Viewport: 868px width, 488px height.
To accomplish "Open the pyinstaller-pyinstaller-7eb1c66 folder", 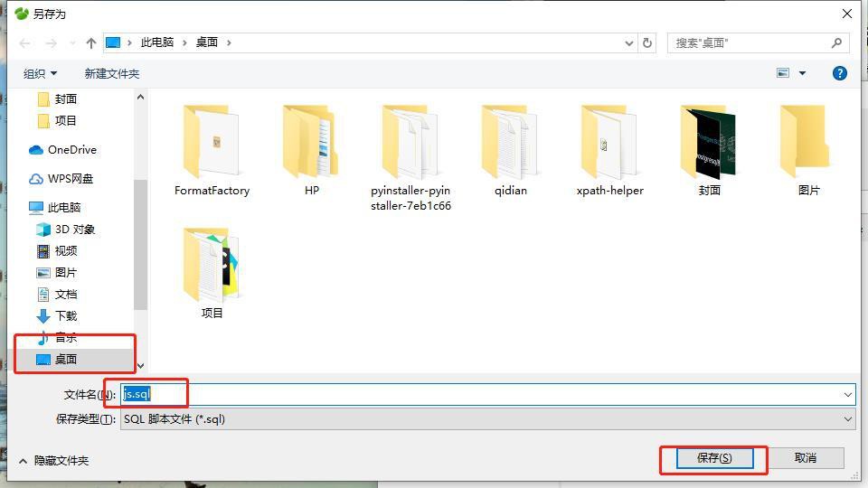I will click(410, 157).
